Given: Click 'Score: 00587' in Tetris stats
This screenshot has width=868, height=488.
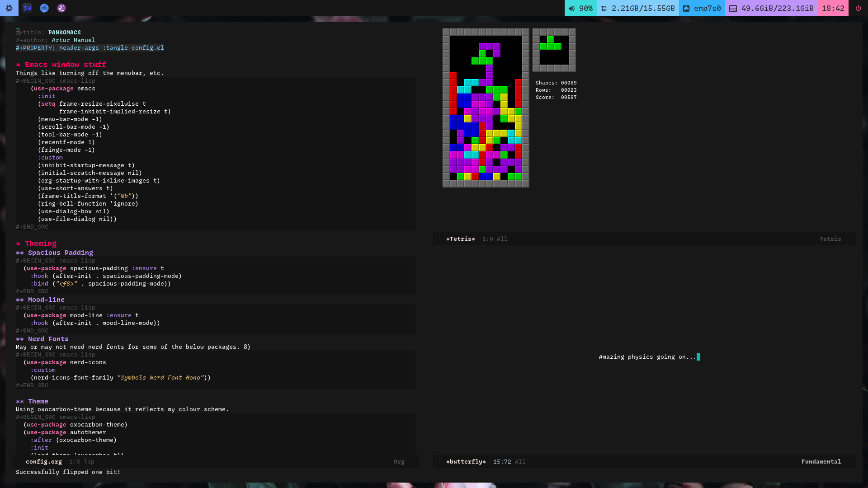Looking at the screenshot, I should click(x=556, y=98).
